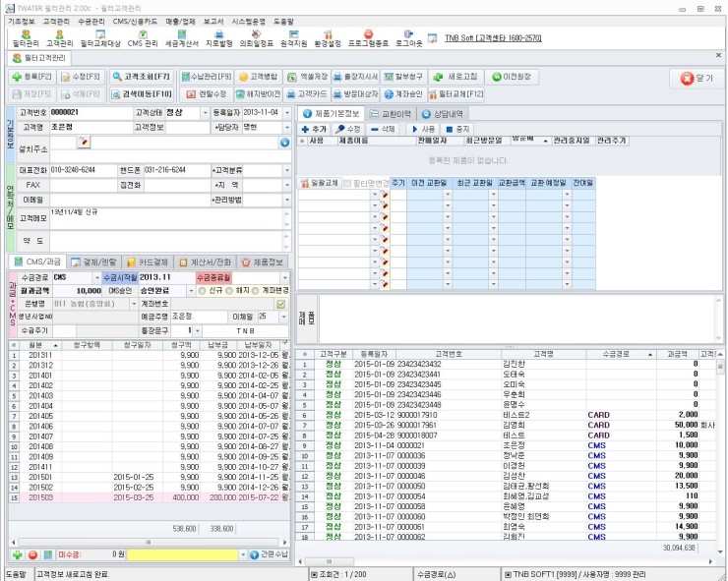
Task: Click the address search icon in 설치주소
Action: 84,142
